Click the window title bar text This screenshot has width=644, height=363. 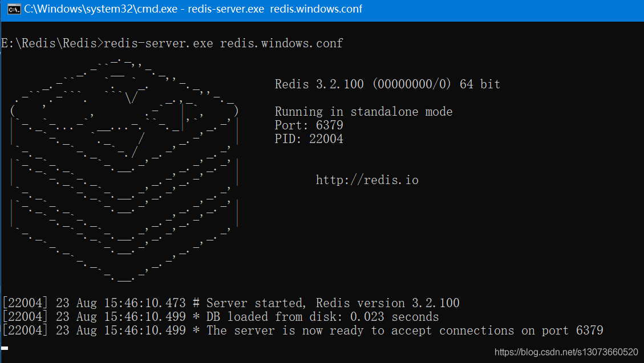point(193,9)
